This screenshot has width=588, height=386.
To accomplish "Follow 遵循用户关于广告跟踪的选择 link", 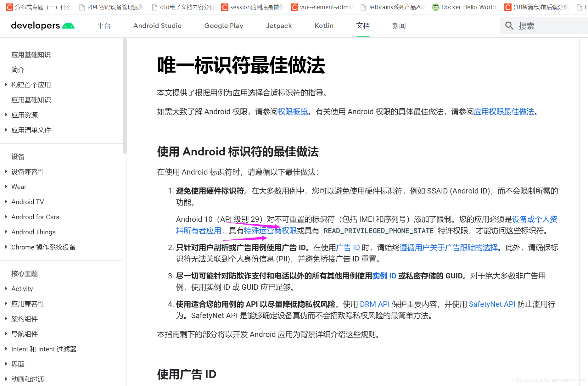I will click(x=449, y=248).
